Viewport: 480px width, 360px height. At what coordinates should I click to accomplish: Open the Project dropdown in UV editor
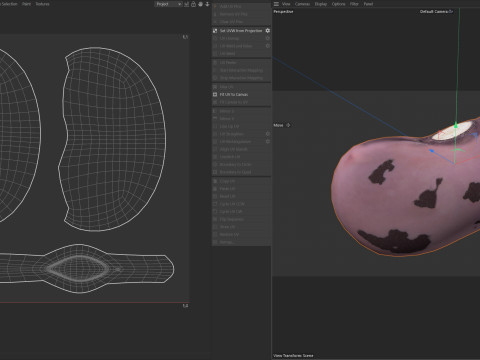pyautogui.click(x=168, y=4)
